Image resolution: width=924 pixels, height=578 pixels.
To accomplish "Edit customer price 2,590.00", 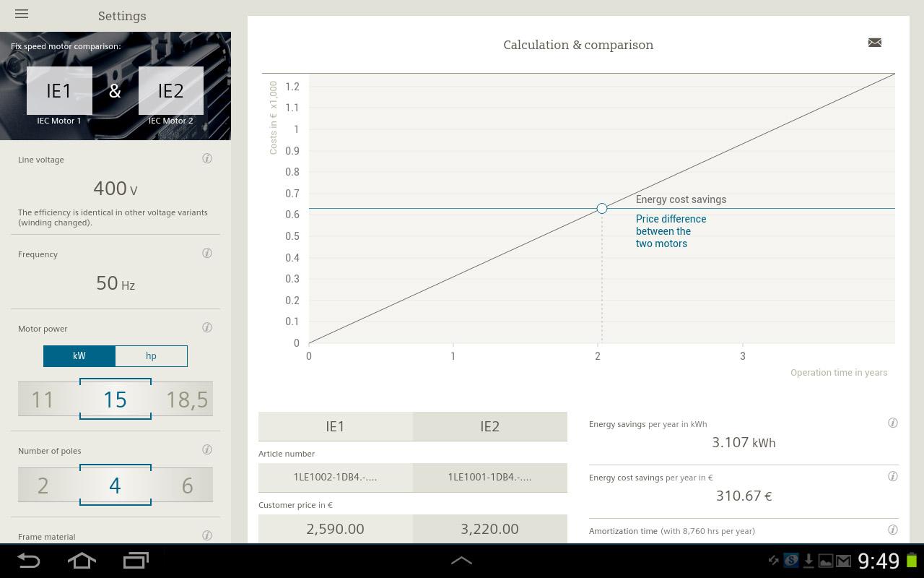I will tap(336, 529).
